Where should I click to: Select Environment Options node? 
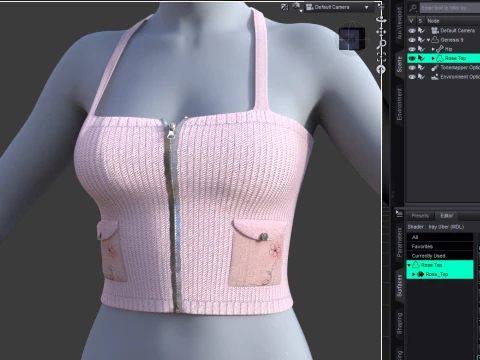coord(460,77)
